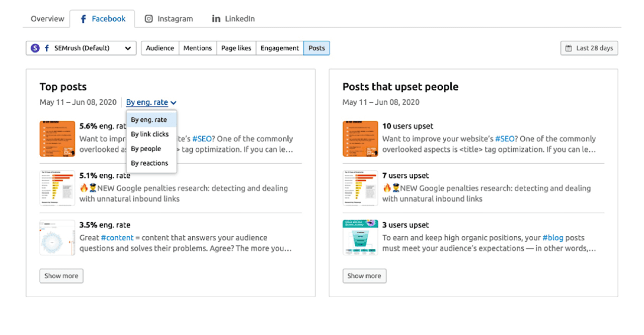Click the Facebook icon on the active tab
Viewport: 644px width, 335px height.
83,18
